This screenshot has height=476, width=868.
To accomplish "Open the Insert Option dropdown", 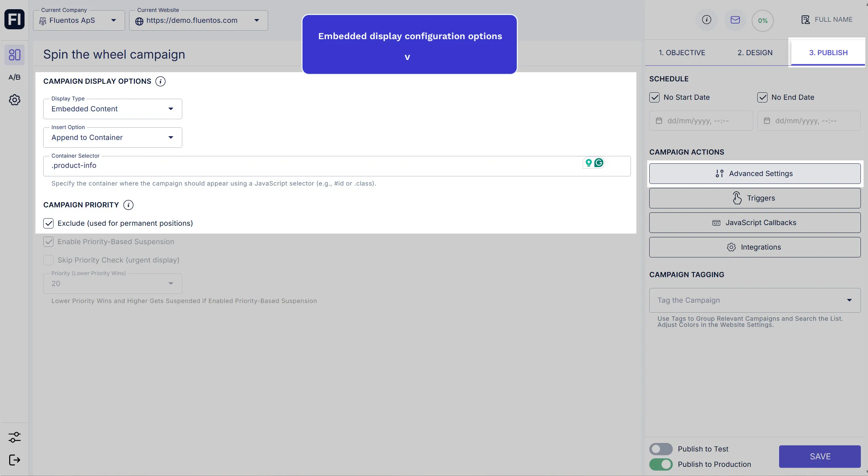I will click(112, 138).
